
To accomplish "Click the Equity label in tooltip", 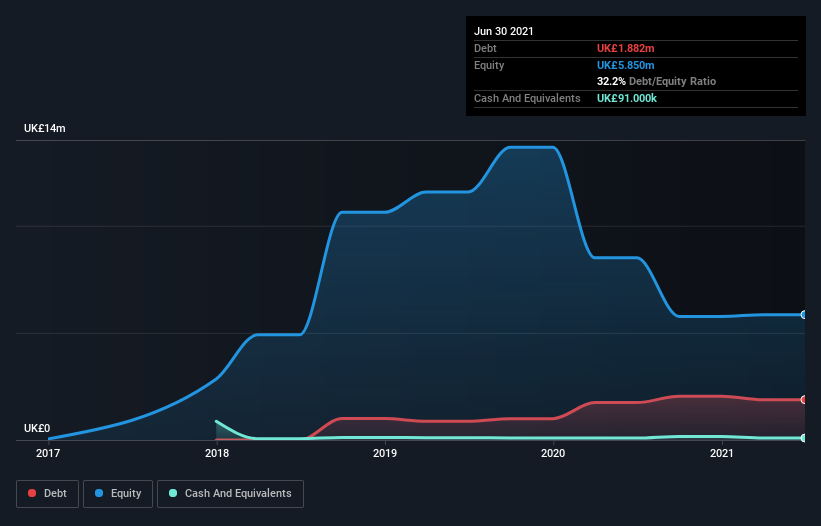I will coord(489,65).
